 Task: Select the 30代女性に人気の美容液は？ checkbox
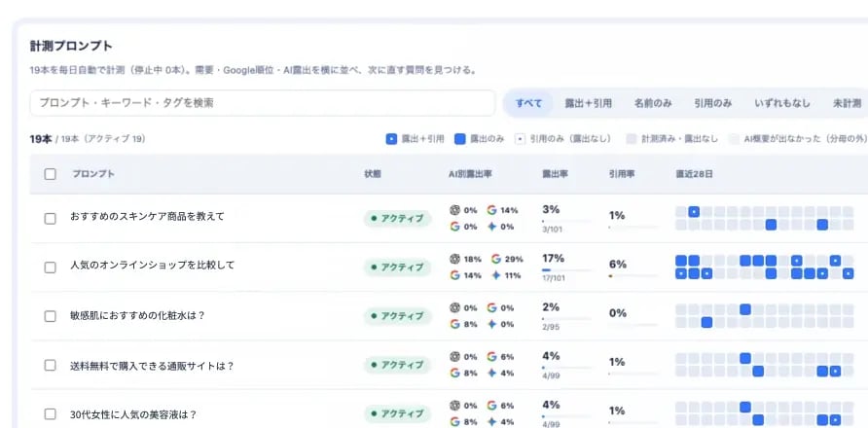50,413
